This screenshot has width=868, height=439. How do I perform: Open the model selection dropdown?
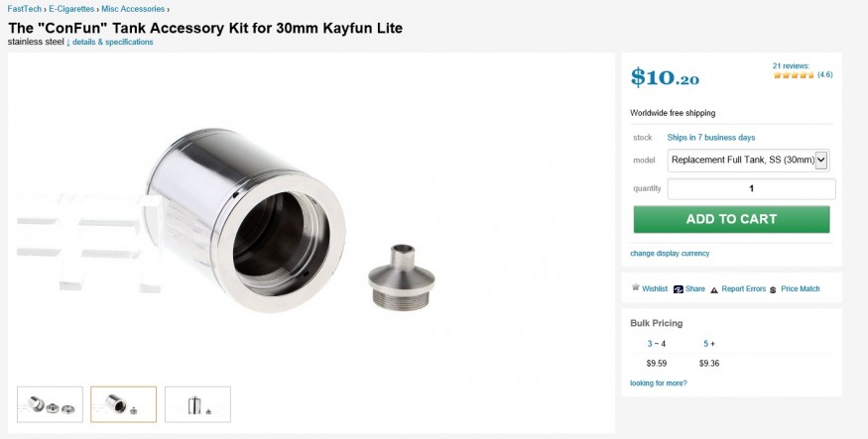pyautogui.click(x=748, y=161)
